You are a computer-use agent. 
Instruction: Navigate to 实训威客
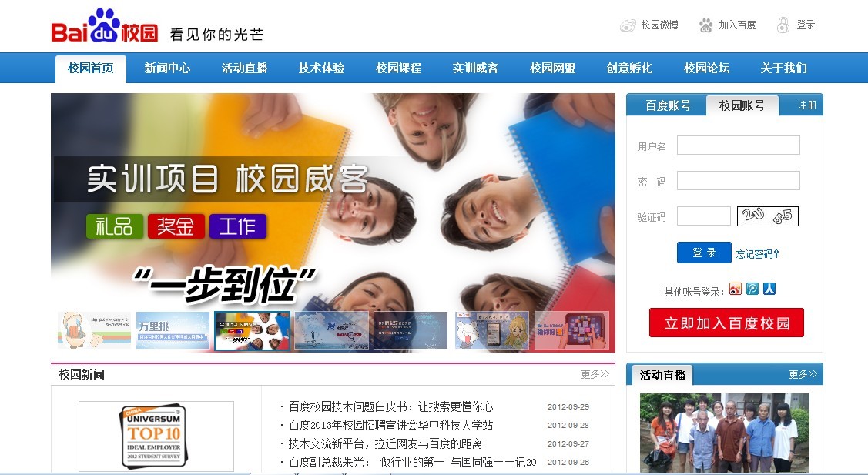point(475,68)
